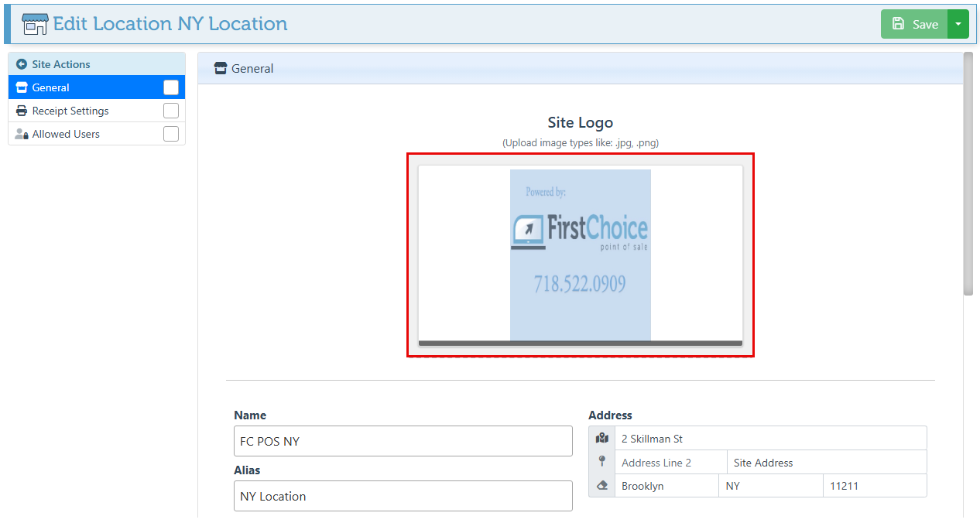Open the Allowed Users section

(66, 134)
